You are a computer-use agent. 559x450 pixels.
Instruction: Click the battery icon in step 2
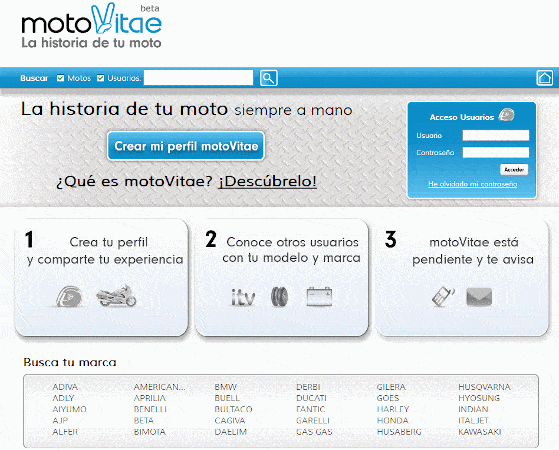pos(319,297)
